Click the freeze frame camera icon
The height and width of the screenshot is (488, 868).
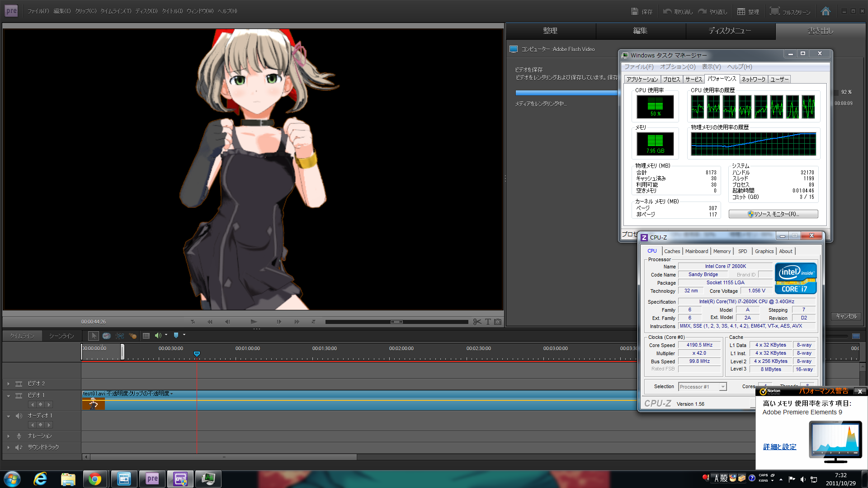point(498,322)
